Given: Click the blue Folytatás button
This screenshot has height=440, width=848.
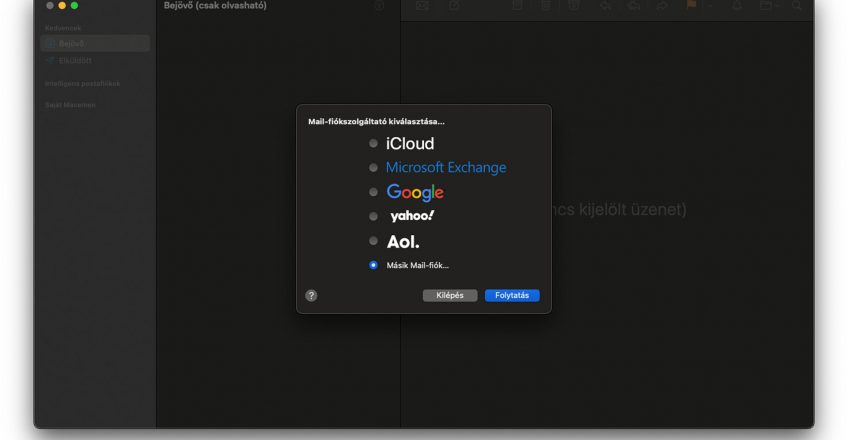Looking at the screenshot, I should pos(512,295).
